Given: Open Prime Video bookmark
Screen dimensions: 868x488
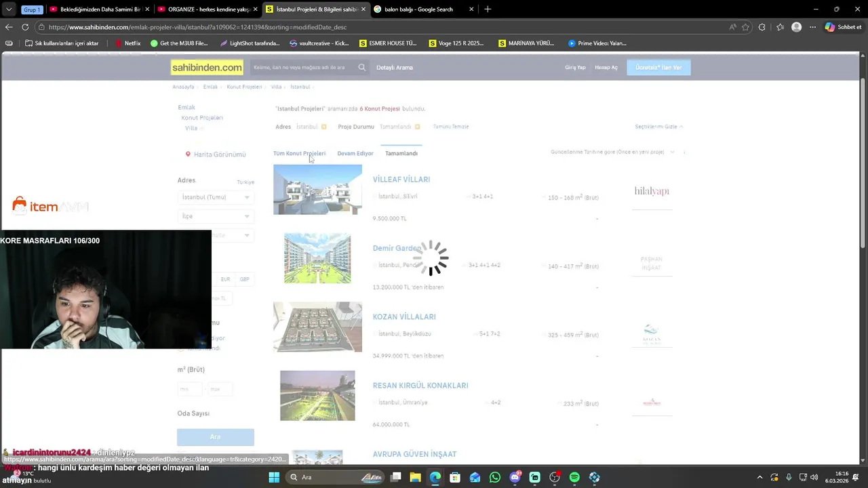Looking at the screenshot, I should (597, 43).
